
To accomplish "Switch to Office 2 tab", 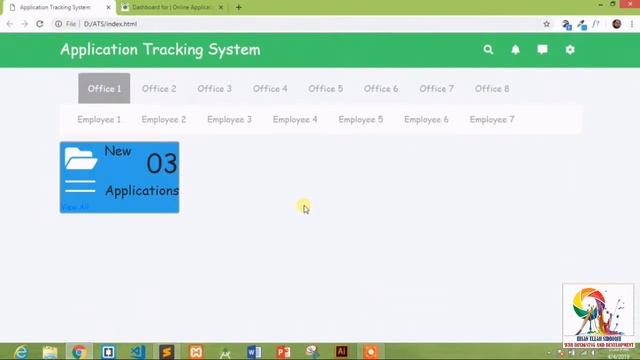I will 159,89.
